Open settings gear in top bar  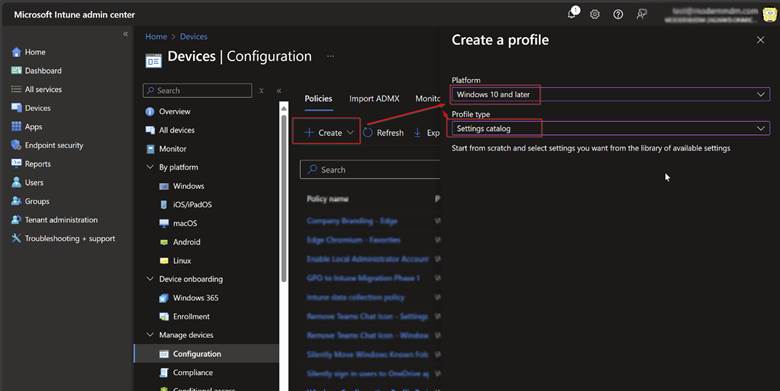[594, 14]
